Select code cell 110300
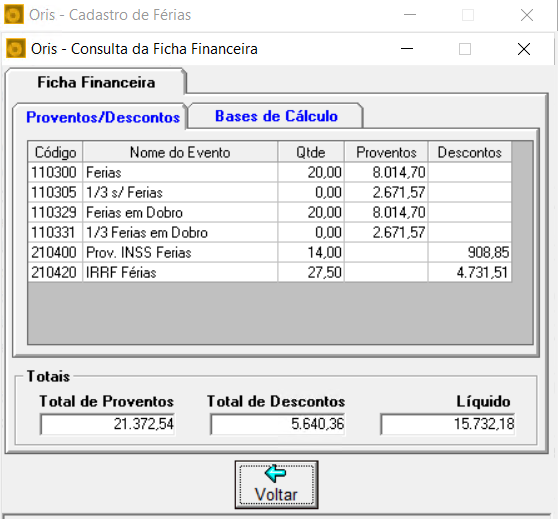Viewport: 558px width, 519px height. [56, 173]
